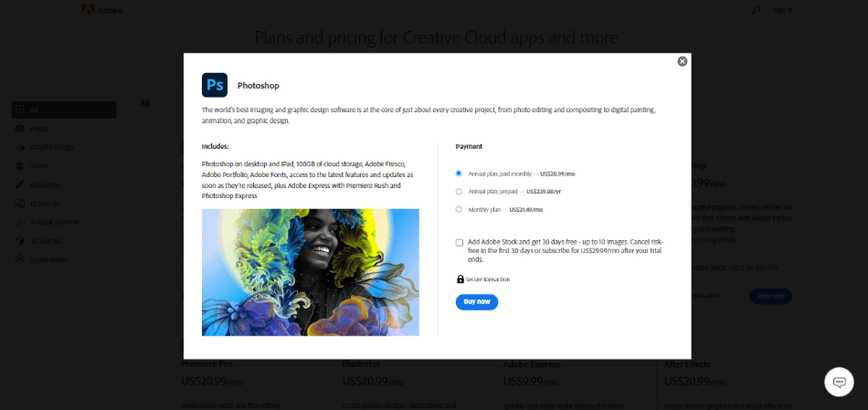The height and width of the screenshot is (410, 868).
Task: Click the All grid icon in sidebar
Action: coord(20,110)
